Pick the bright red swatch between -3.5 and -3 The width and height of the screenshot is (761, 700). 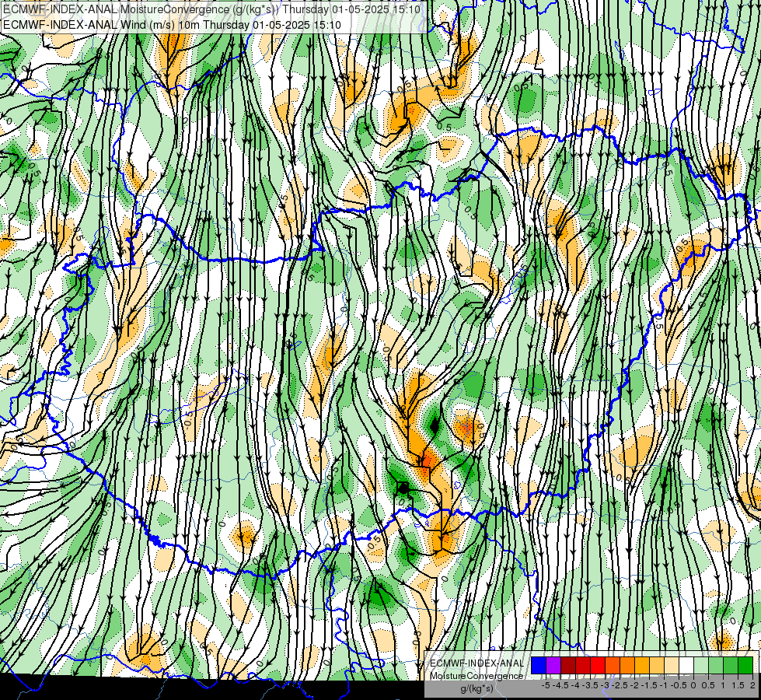[598, 666]
